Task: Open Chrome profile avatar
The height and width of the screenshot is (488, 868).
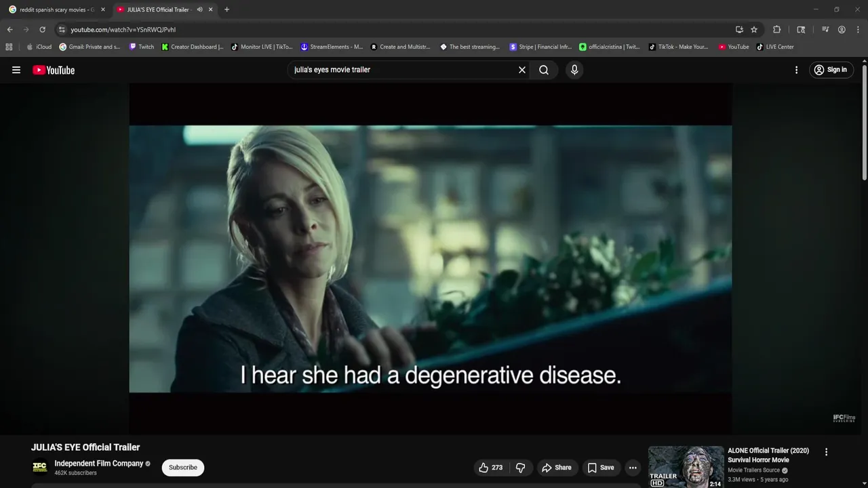Action: click(x=842, y=30)
